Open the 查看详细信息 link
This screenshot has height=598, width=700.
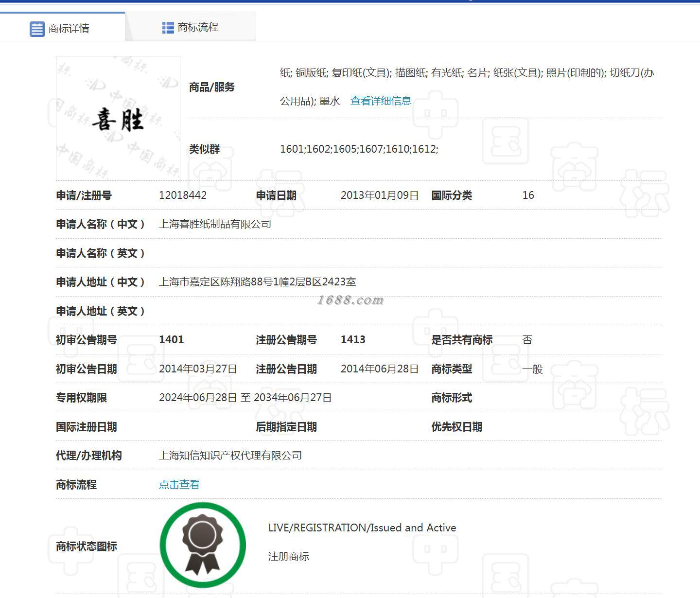click(x=381, y=101)
